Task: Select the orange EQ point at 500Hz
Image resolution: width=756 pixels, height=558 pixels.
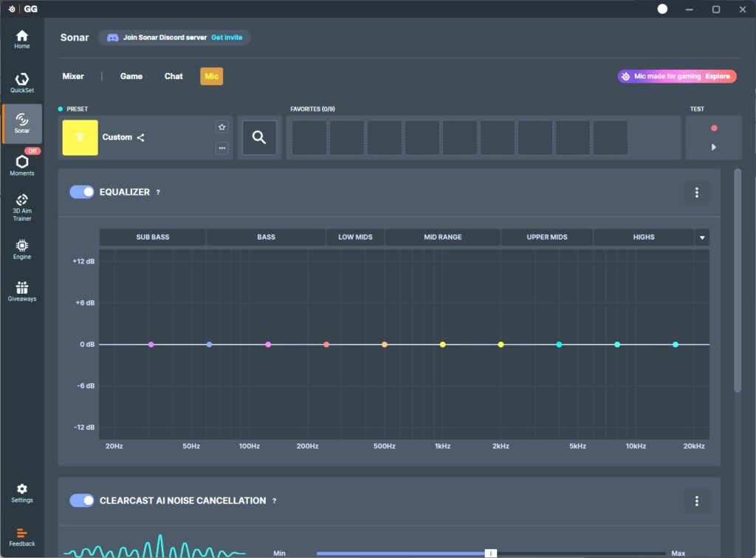Action: pos(384,345)
